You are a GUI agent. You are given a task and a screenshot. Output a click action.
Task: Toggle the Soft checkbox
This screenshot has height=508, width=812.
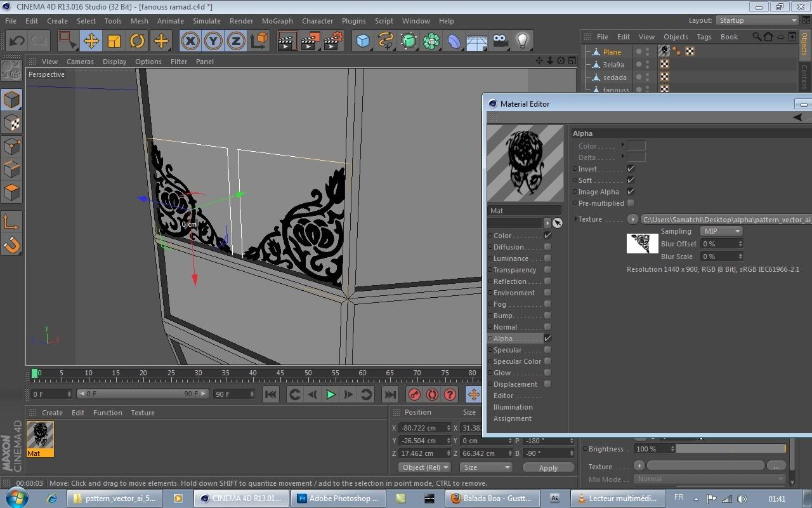pyautogui.click(x=631, y=180)
